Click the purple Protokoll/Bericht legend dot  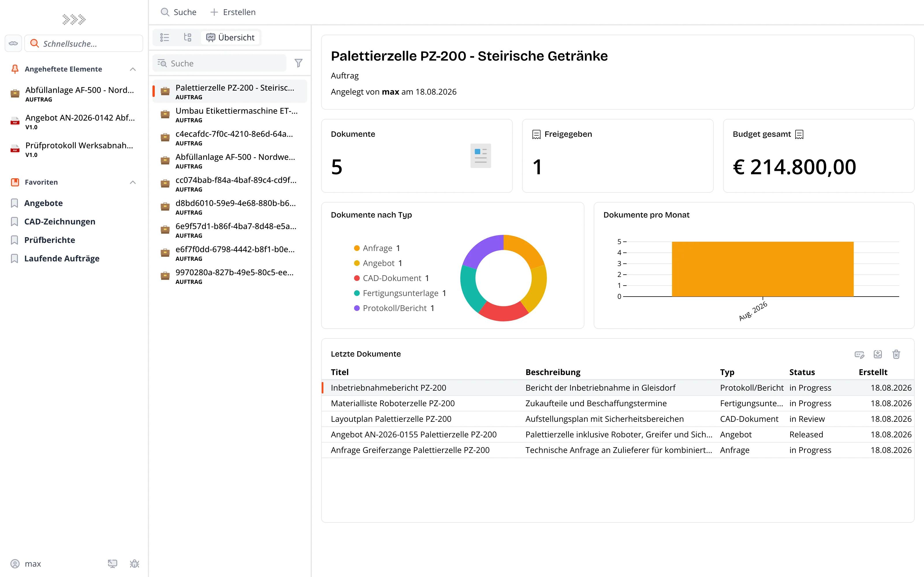tap(357, 308)
